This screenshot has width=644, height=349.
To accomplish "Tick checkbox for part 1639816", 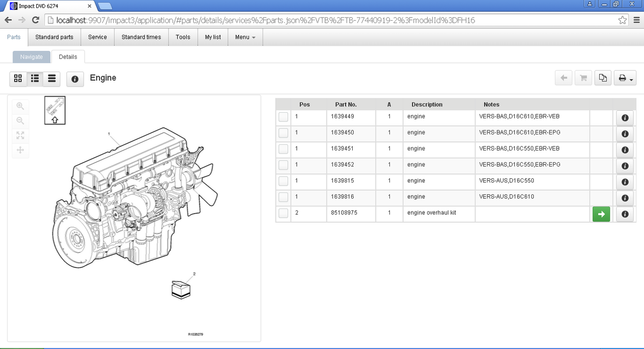I will click(283, 197).
